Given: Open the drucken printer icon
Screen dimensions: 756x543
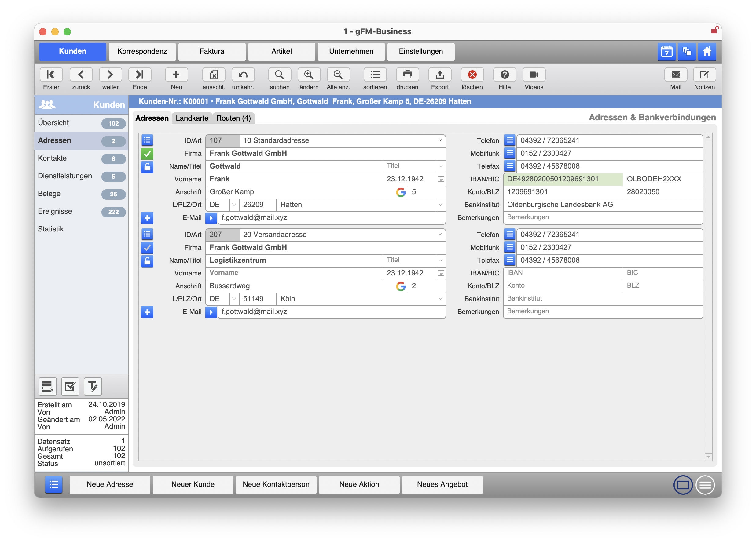Looking at the screenshot, I should coord(407,75).
